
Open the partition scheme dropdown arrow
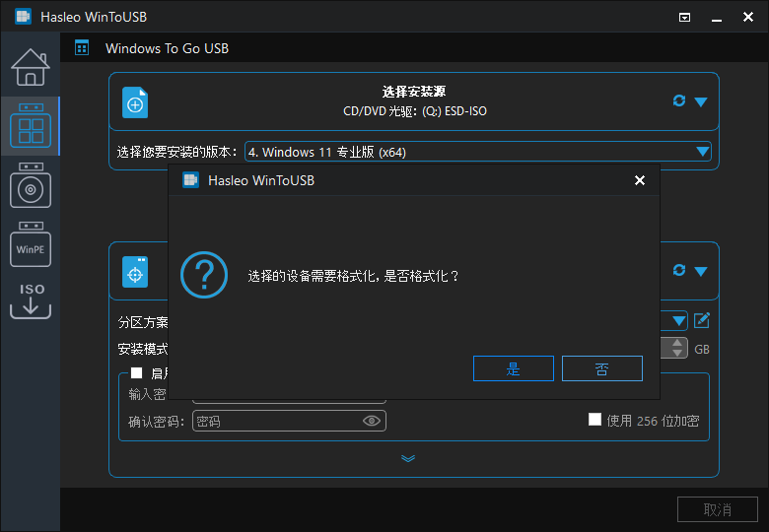[x=678, y=321]
